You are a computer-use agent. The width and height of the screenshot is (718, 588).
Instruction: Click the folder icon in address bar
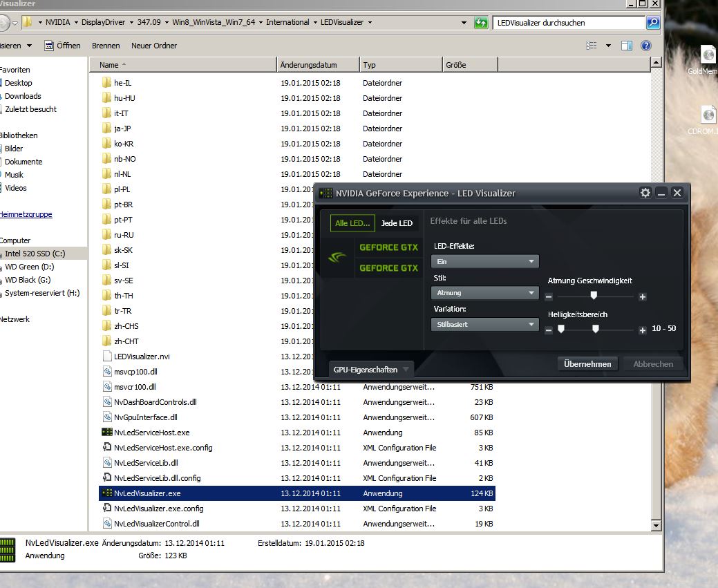pyautogui.click(x=28, y=22)
